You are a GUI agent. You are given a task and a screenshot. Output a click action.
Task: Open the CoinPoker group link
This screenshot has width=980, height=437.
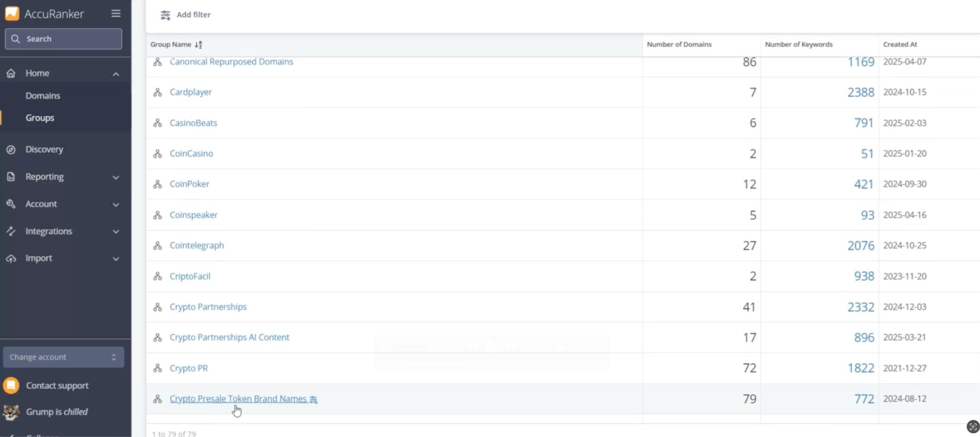[x=189, y=184]
